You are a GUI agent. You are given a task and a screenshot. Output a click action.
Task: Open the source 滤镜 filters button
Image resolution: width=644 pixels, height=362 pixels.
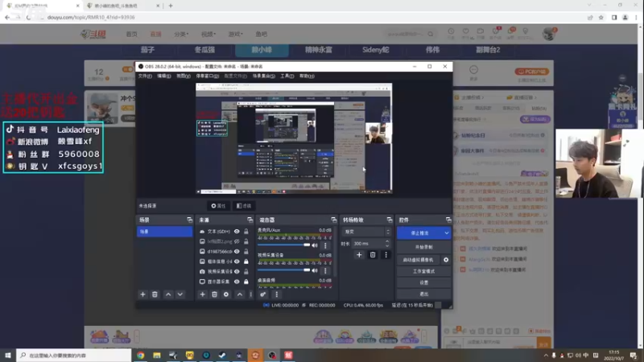[x=244, y=206]
